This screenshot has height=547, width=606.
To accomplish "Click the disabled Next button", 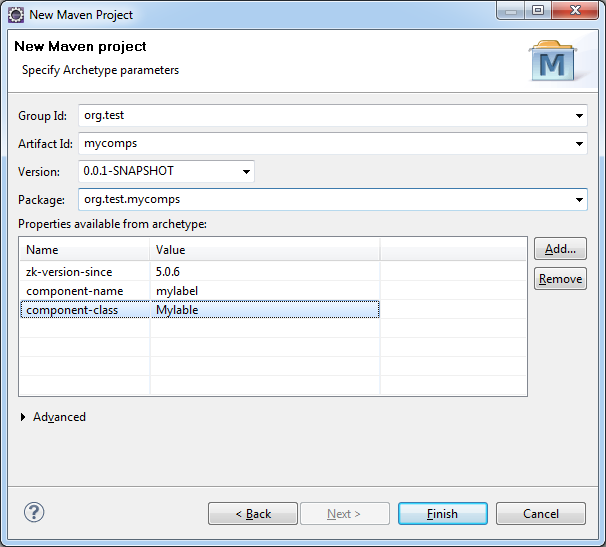I will pyautogui.click(x=345, y=514).
